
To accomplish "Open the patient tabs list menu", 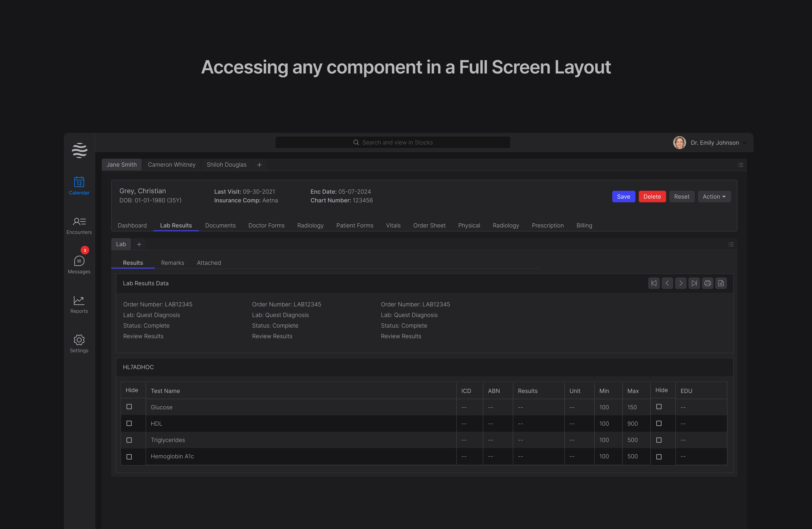I will pyautogui.click(x=740, y=165).
